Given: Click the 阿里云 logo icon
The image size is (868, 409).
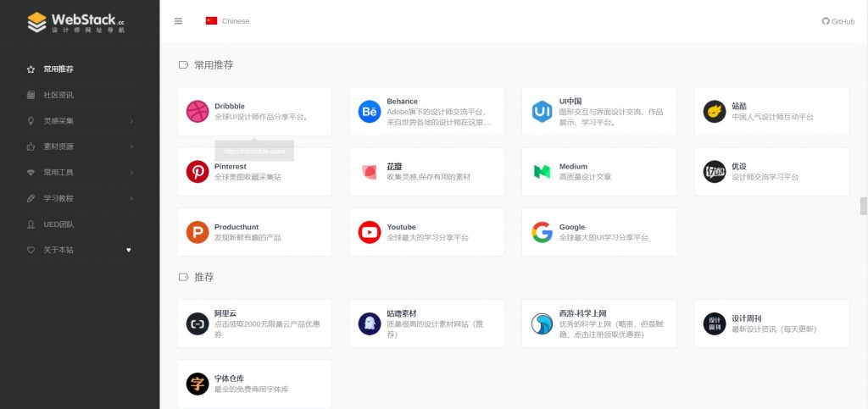Looking at the screenshot, I should point(198,323).
